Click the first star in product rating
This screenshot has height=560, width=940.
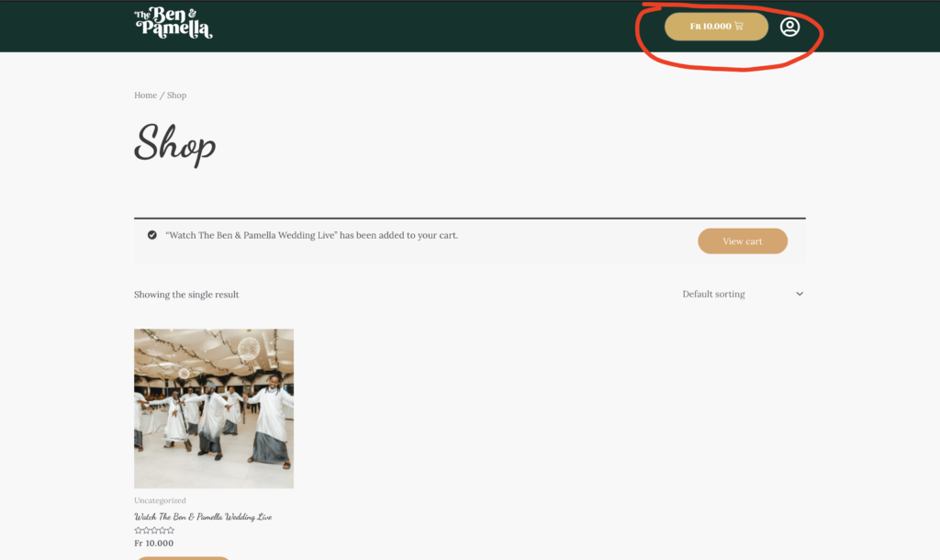pyautogui.click(x=138, y=531)
